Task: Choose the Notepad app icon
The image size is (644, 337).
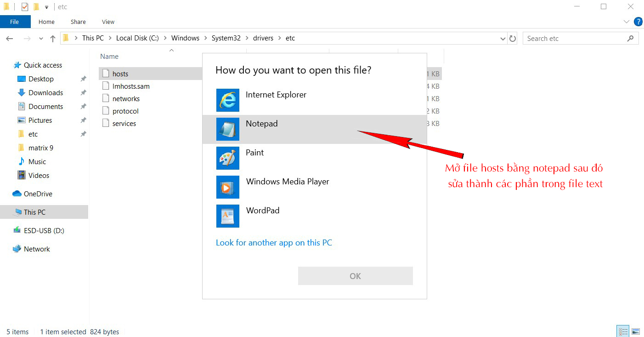Action: pyautogui.click(x=228, y=129)
